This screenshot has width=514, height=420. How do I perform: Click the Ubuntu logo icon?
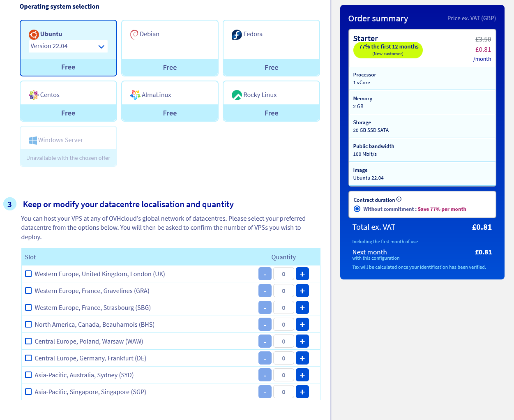(x=34, y=35)
